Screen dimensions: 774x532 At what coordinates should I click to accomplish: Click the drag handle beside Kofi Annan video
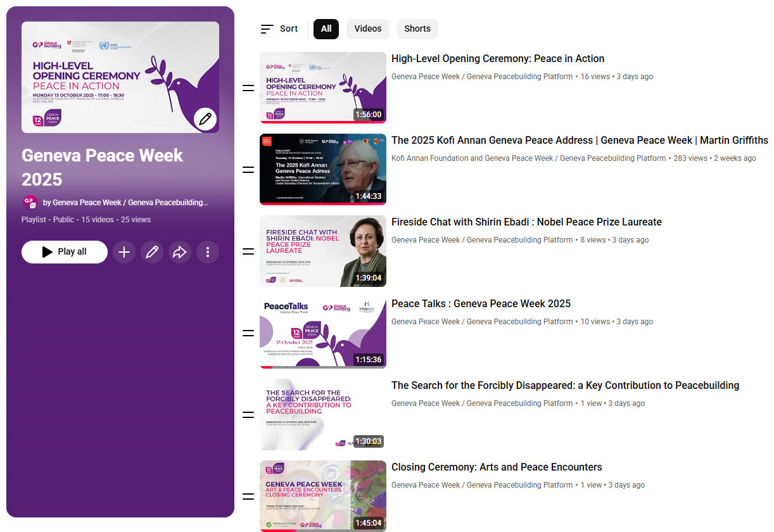click(248, 170)
